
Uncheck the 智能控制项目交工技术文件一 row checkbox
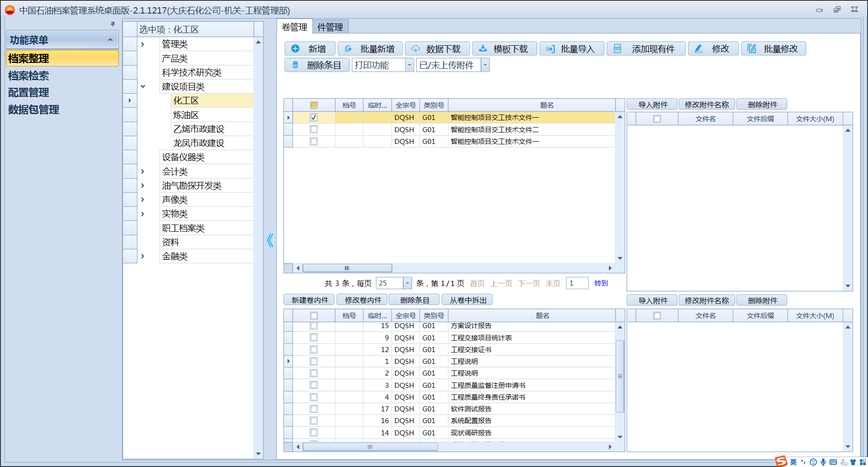[314, 117]
